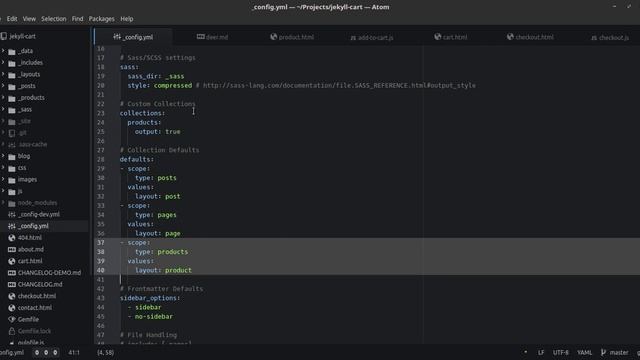Click the _data folder icon
This screenshot has width=640, height=360.
pyautogui.click(x=12, y=51)
